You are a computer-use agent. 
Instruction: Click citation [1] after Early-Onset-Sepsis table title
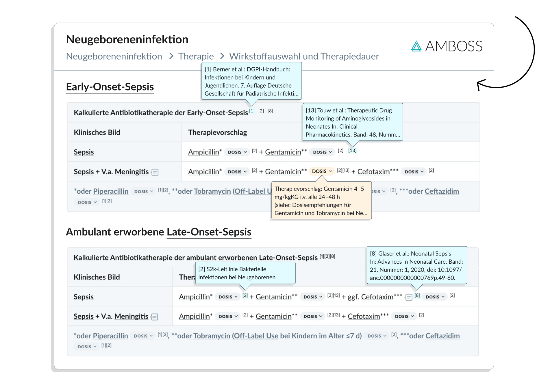(252, 111)
